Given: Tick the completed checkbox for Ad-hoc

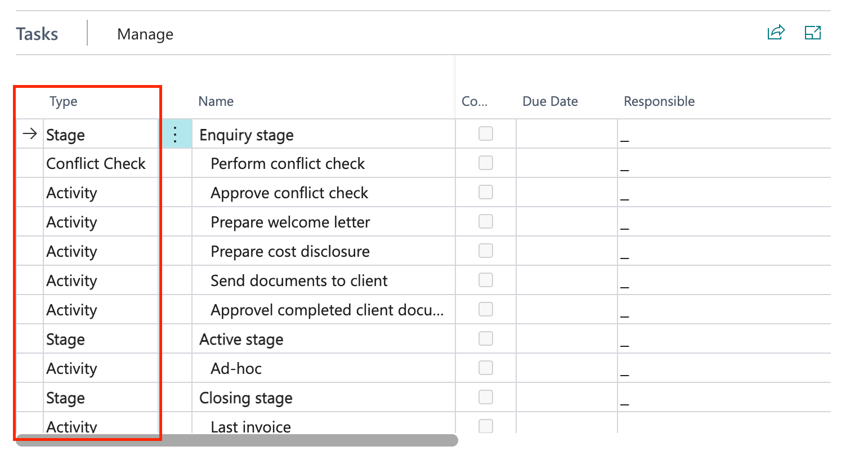Looking at the screenshot, I should click(486, 368).
